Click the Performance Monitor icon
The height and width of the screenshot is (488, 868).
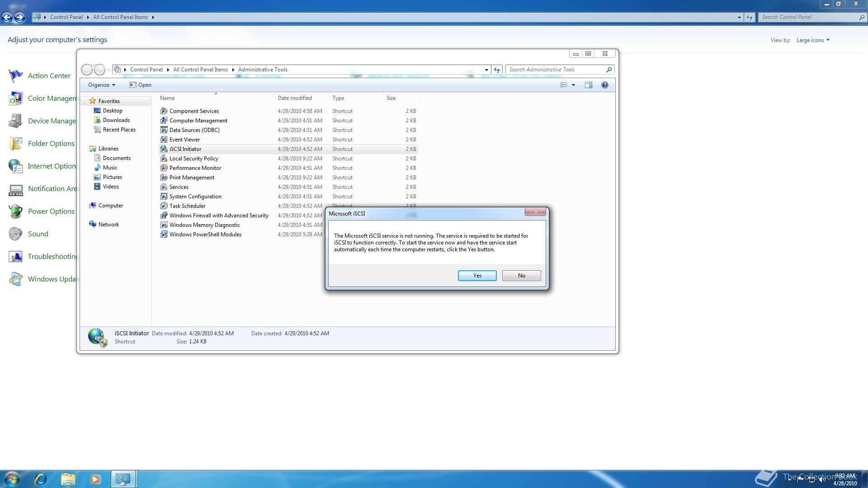tap(164, 168)
